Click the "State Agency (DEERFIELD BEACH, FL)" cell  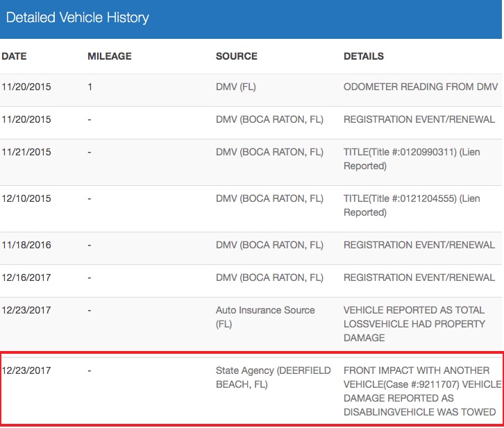click(x=273, y=377)
